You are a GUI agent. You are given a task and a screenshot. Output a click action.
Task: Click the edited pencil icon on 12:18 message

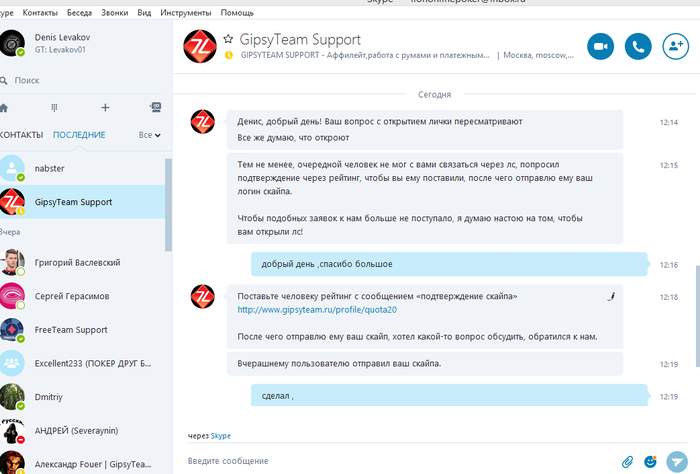point(611,296)
